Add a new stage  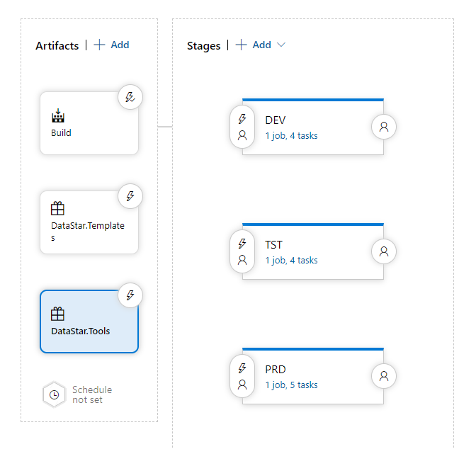(x=254, y=45)
